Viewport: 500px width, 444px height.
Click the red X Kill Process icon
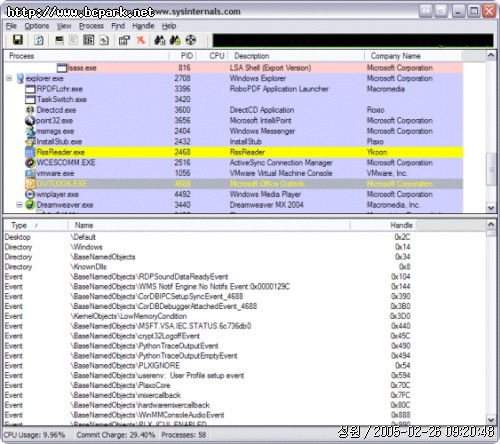[x=141, y=40]
